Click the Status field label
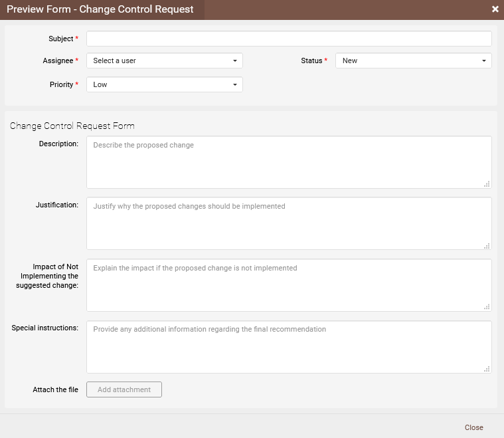Viewport: 504px width, 438px height. click(x=311, y=60)
